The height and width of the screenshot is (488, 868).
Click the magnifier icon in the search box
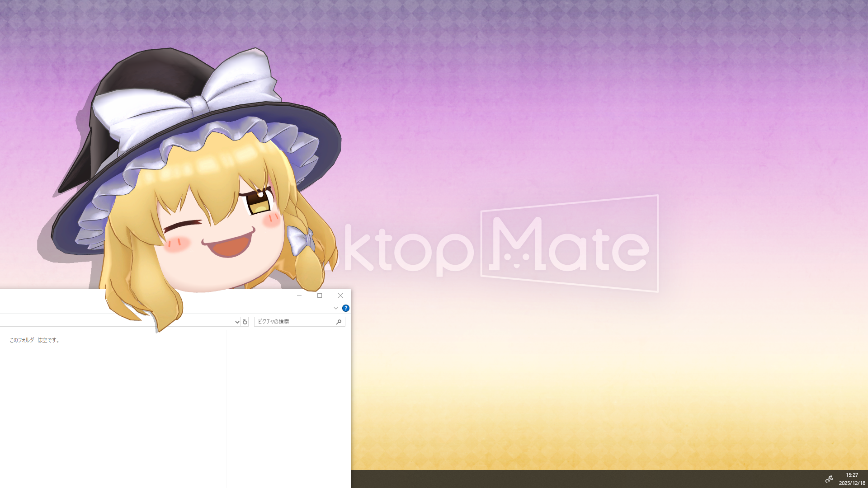click(x=338, y=322)
